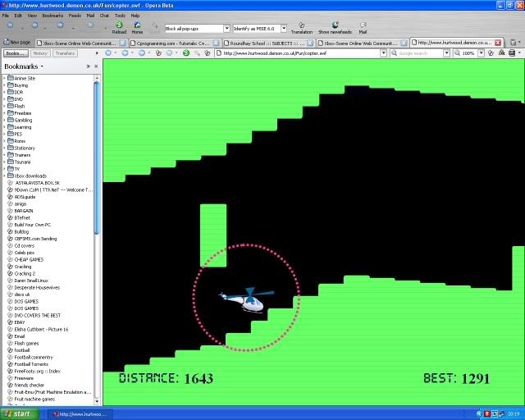Image resolution: width=525 pixels, height=420 pixels.
Task: Open the ASTALAVISTA.BOX.SK bookmark
Action: 34,183
